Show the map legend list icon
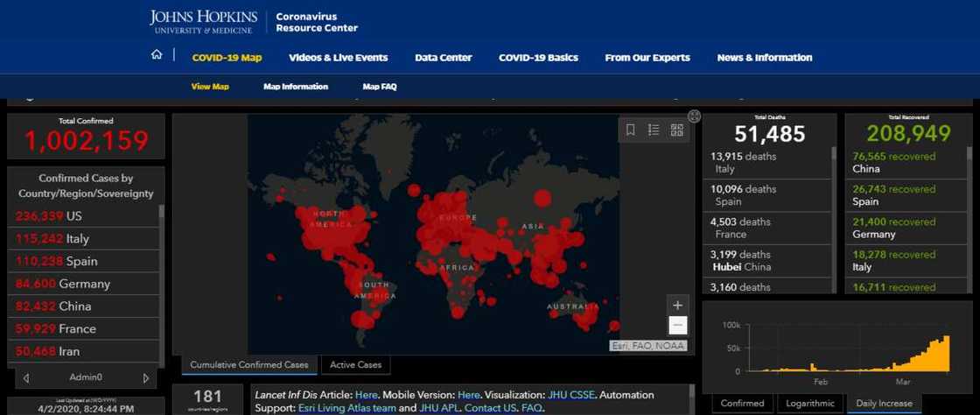Image resolution: width=980 pixels, height=415 pixels. point(654,130)
